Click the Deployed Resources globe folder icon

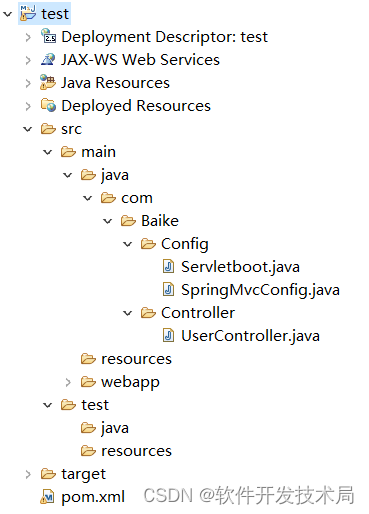(x=48, y=105)
